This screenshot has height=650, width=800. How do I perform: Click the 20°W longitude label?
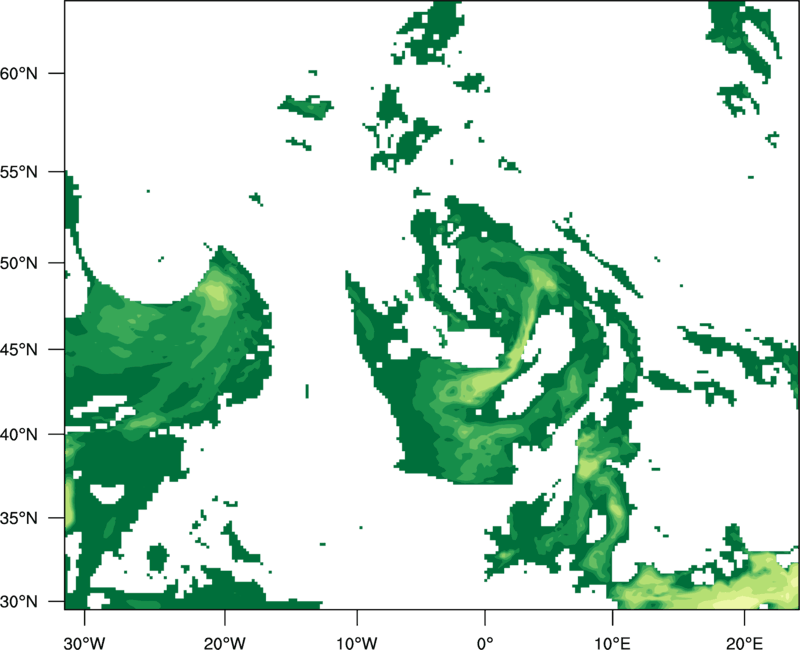coord(225,643)
